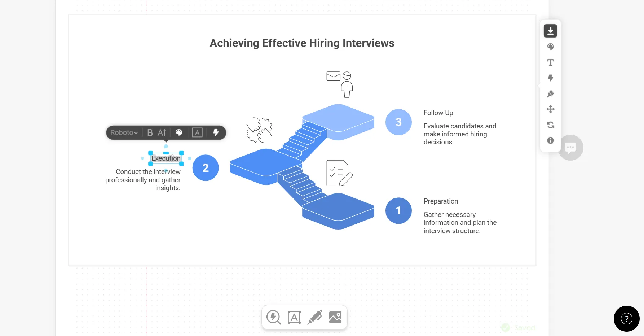Toggle bold in the text toolbar

tap(150, 132)
